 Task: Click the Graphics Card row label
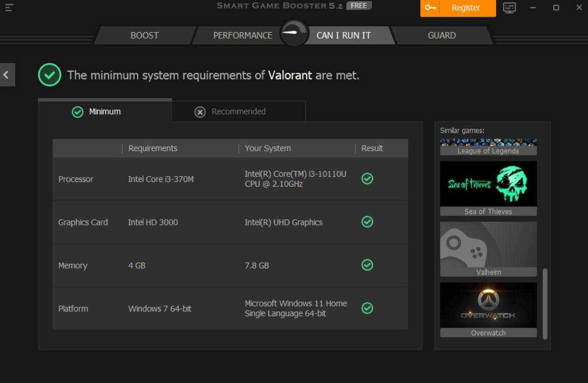tap(83, 222)
